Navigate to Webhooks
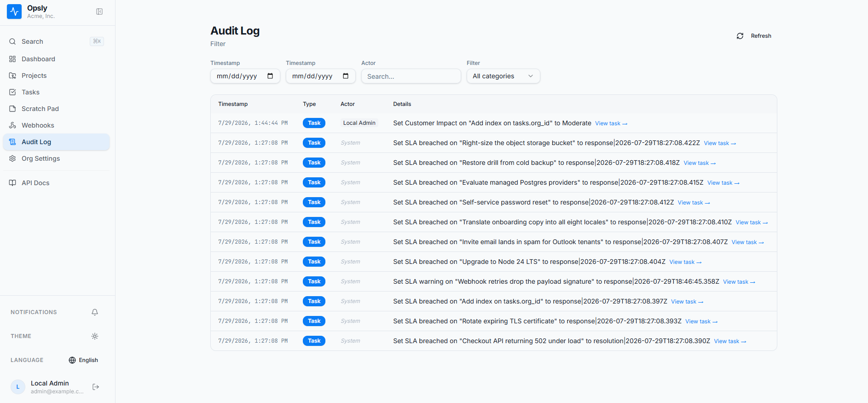Viewport: 868px width, 403px height. click(56, 125)
